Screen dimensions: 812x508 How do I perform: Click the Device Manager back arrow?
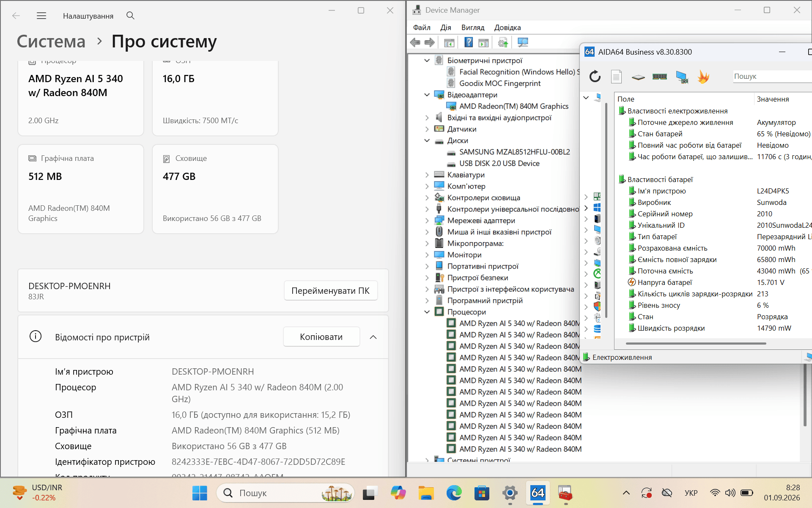(415, 42)
